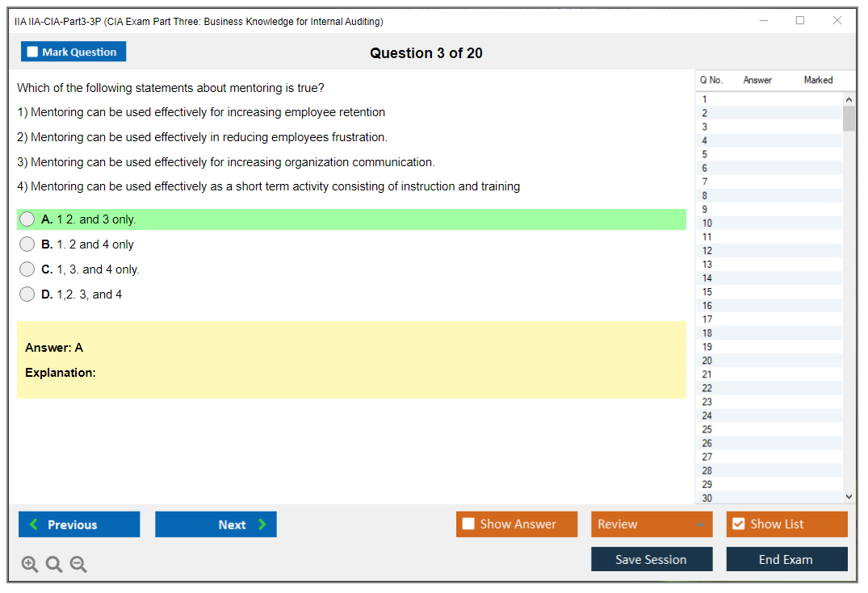Pick option C radio button
The width and height of the screenshot is (868, 593).
pyautogui.click(x=27, y=269)
